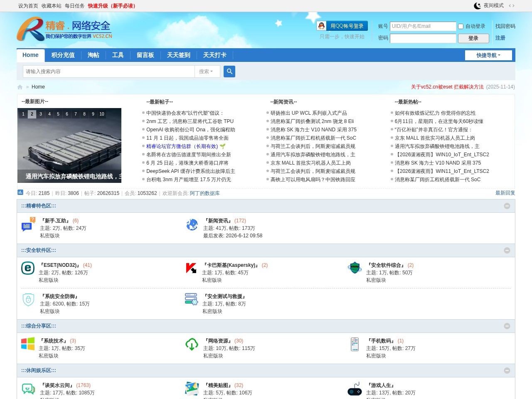The image size is (532, 399).
Task: Open the 积分充值 navigation tab
Action: [63, 55]
